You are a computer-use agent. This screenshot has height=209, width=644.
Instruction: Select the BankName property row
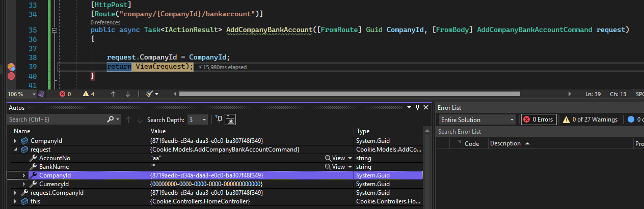tap(214, 166)
